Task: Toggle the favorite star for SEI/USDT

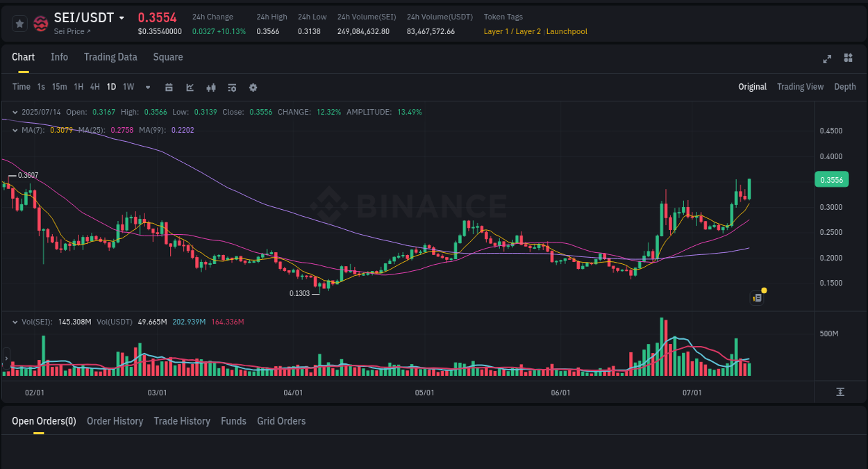Action: pos(19,22)
